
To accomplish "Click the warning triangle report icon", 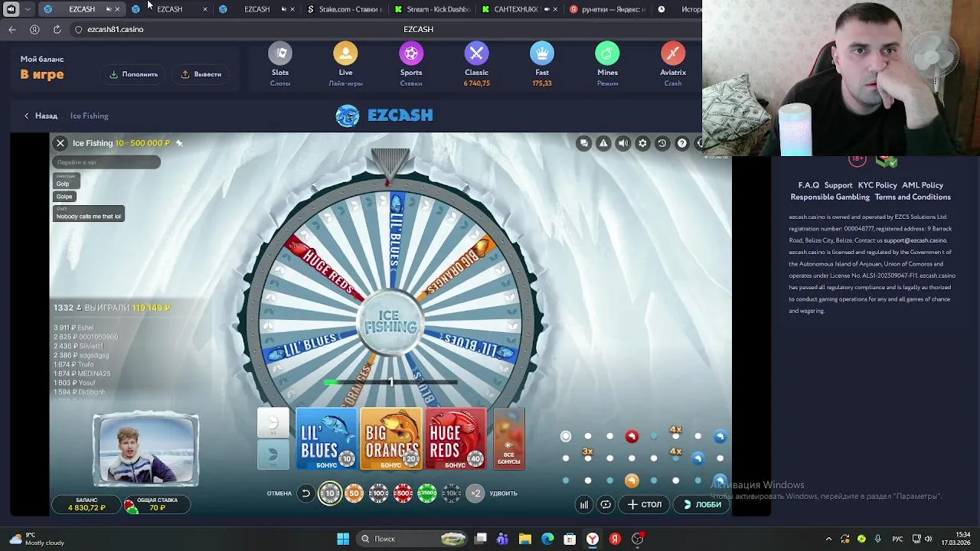I will coord(603,143).
